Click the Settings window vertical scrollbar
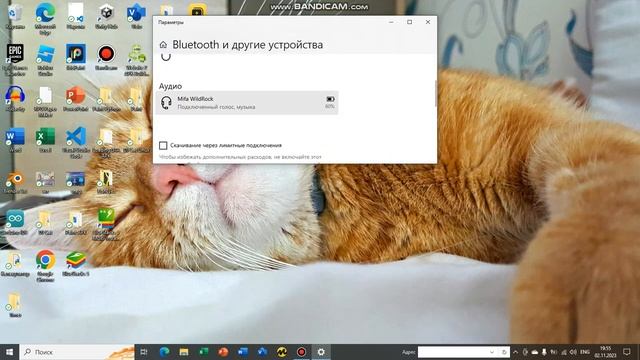 point(435,93)
